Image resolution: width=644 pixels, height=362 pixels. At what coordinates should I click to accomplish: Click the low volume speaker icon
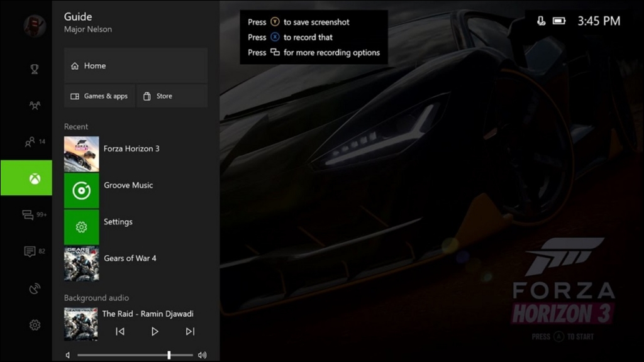pyautogui.click(x=68, y=355)
